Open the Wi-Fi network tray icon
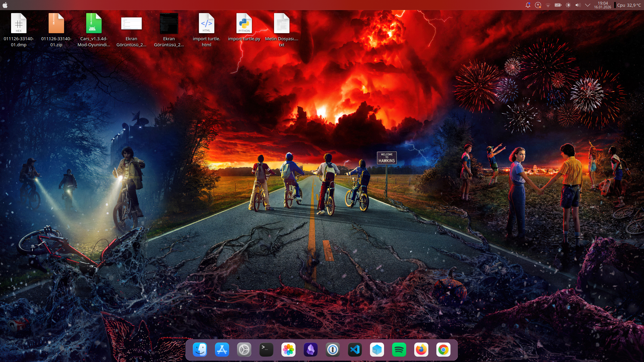 tap(548, 5)
